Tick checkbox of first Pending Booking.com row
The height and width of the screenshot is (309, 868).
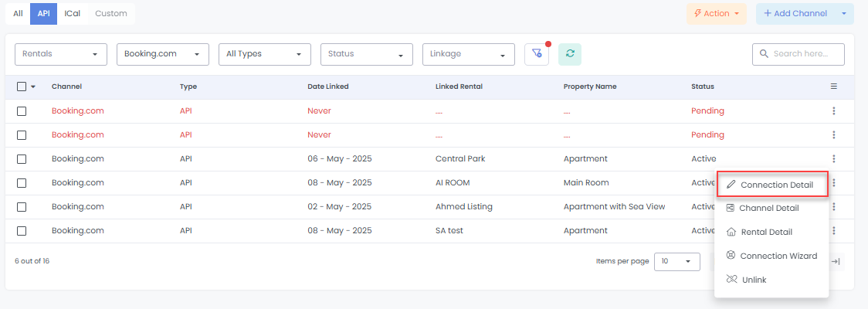click(x=22, y=110)
